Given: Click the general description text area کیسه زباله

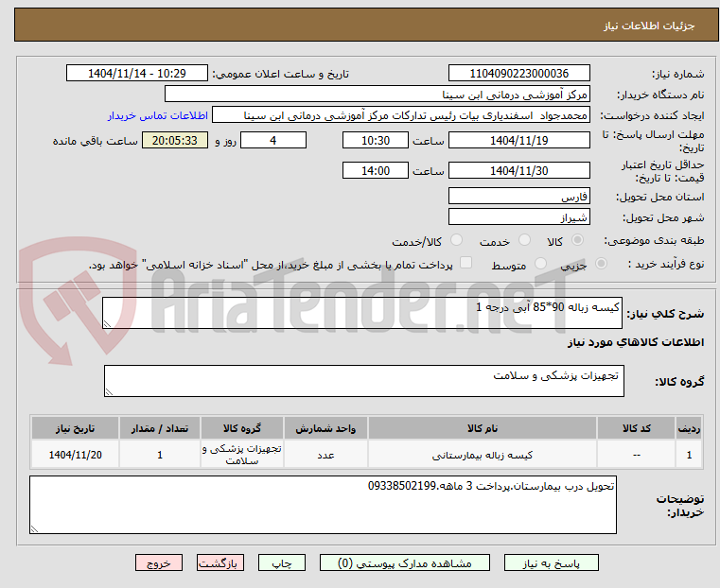Looking at the screenshot, I should [x=361, y=313].
